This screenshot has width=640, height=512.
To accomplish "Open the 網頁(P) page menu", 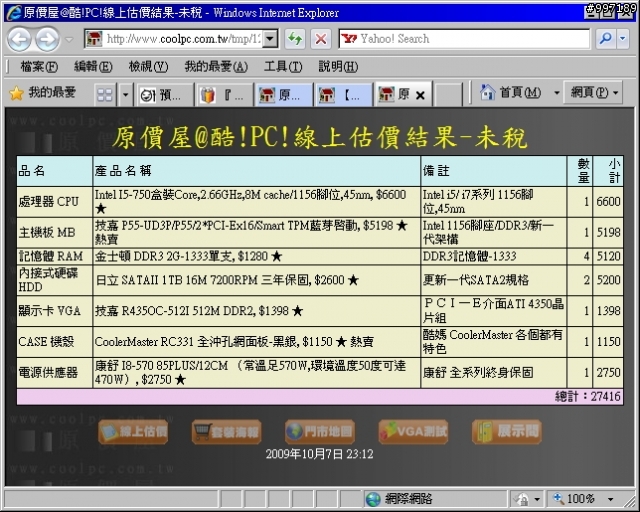I will [593, 93].
